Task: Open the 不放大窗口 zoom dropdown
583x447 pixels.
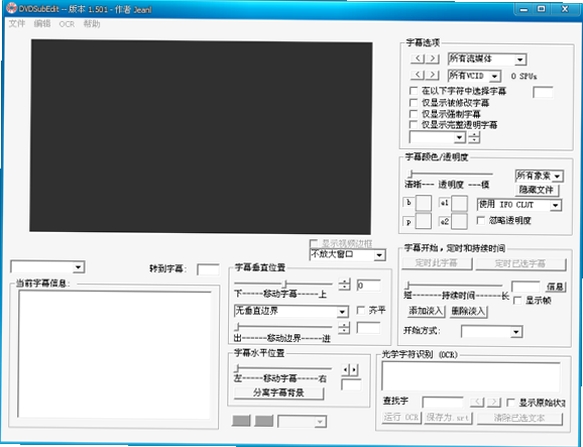Action: click(347, 255)
